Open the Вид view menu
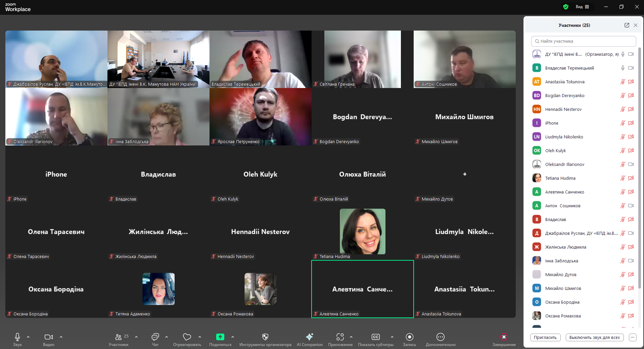The height and width of the screenshot is (349, 644). [x=582, y=7]
